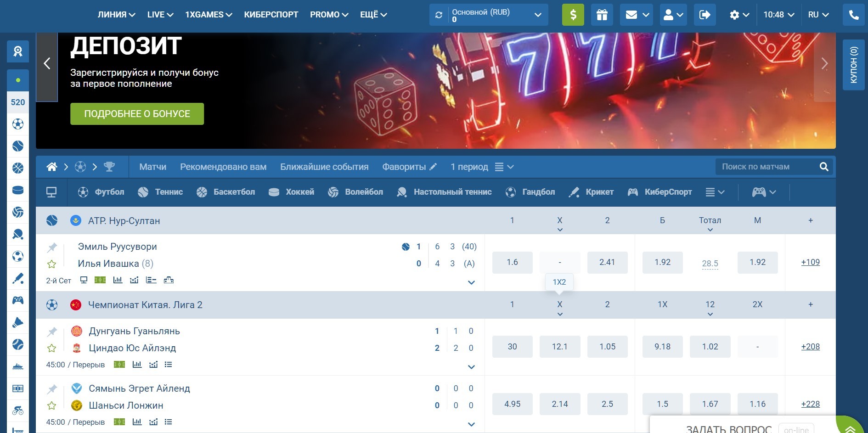Bet on odds 1.6 for Руусувори

[512, 262]
